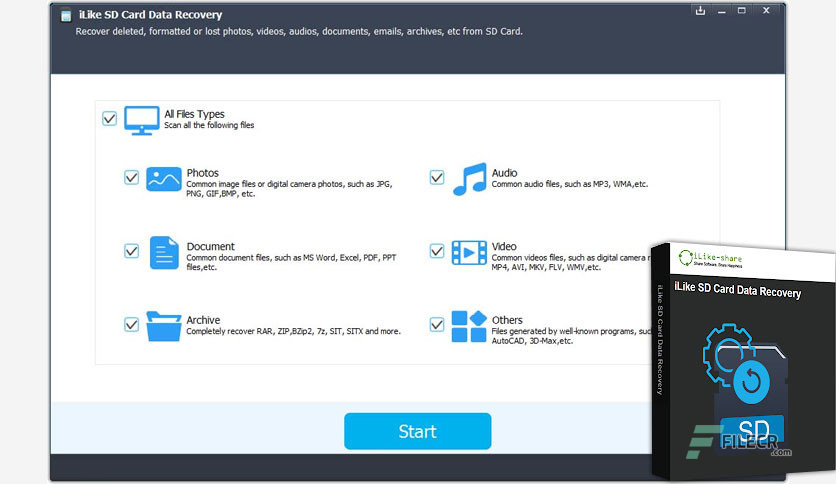836x484 pixels.
Task: Uncheck the Photos checkbox
Action: pos(132,178)
